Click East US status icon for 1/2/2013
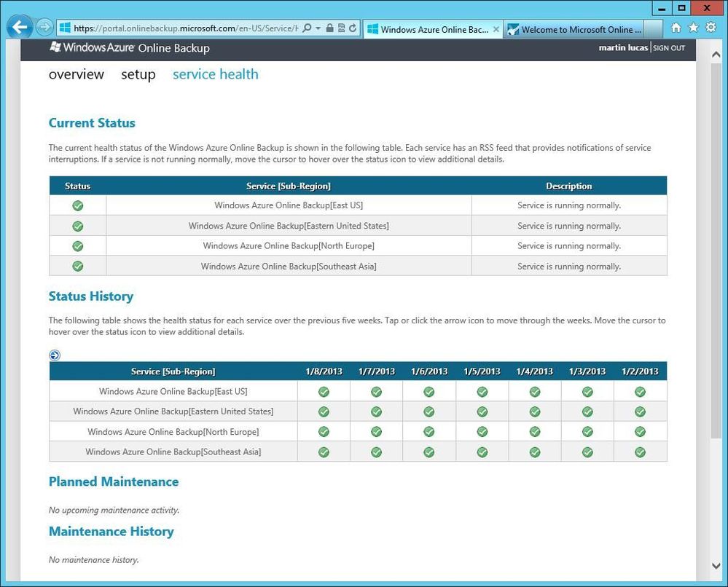This screenshot has width=728, height=587. point(640,392)
